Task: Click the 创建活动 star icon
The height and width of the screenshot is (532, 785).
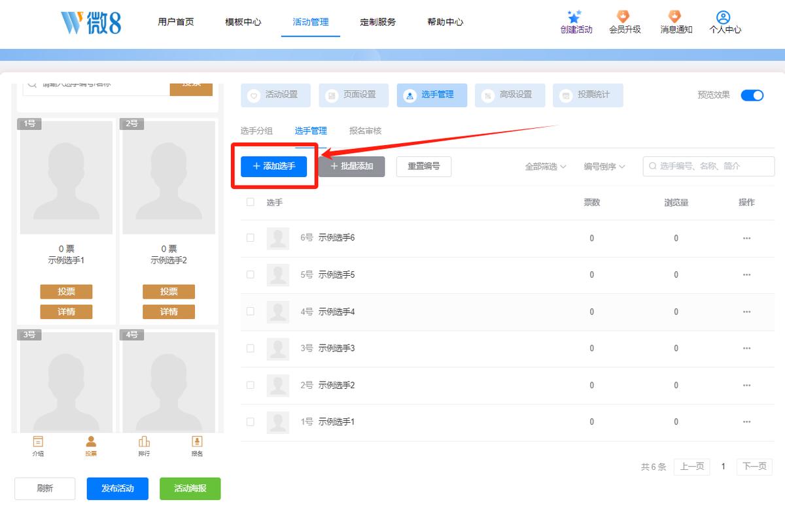Action: (x=574, y=17)
